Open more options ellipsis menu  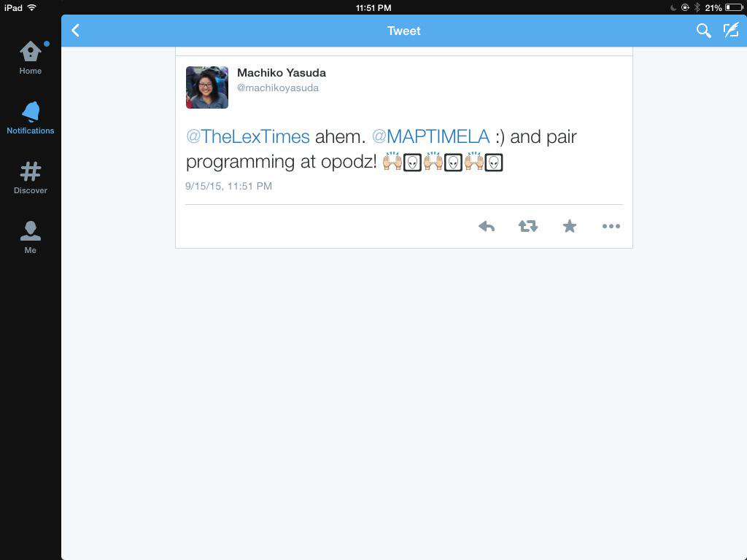tap(611, 226)
